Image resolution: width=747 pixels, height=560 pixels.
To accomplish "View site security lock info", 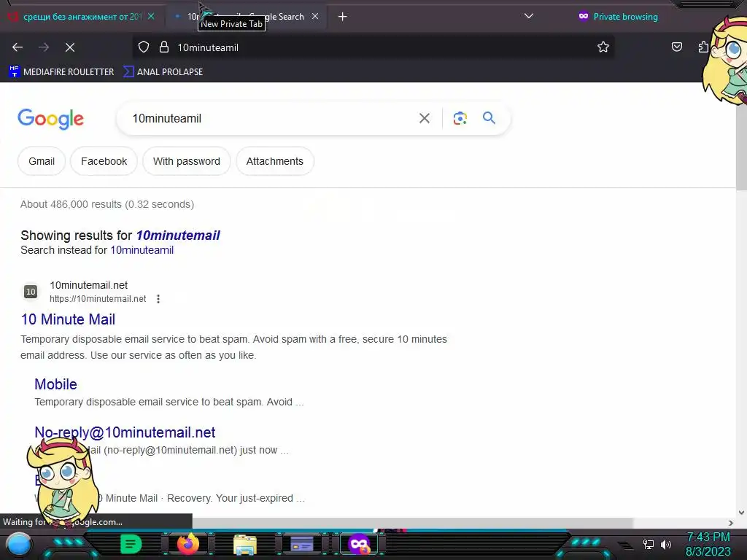I will point(164,47).
